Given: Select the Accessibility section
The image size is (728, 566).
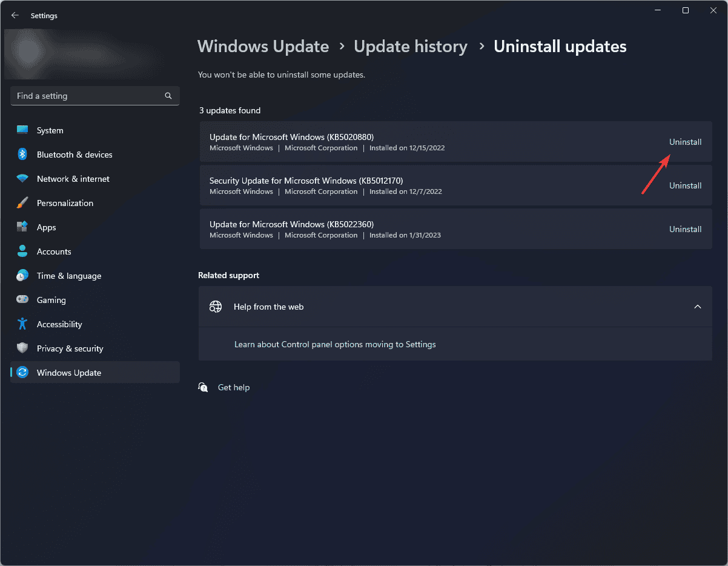Looking at the screenshot, I should (x=59, y=324).
